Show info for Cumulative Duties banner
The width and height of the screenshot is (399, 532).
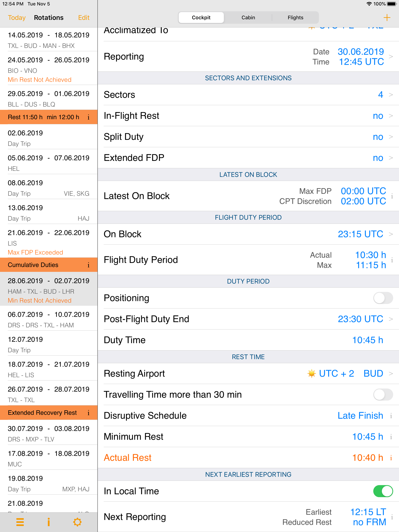point(89,265)
